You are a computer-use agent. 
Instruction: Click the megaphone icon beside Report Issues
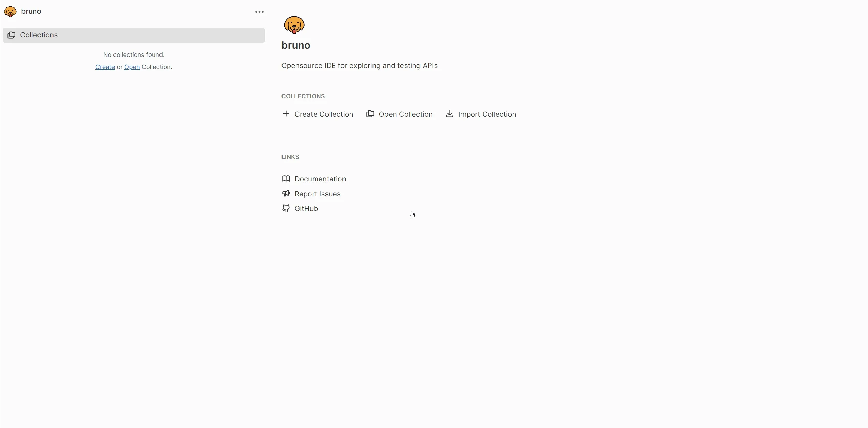coord(286,193)
